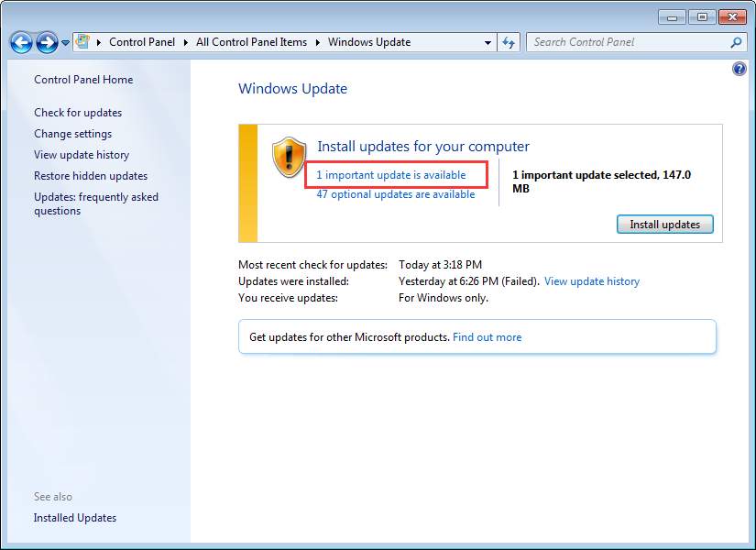The width and height of the screenshot is (756, 550).
Task: Open Help with the blue question mark
Action: [x=740, y=69]
